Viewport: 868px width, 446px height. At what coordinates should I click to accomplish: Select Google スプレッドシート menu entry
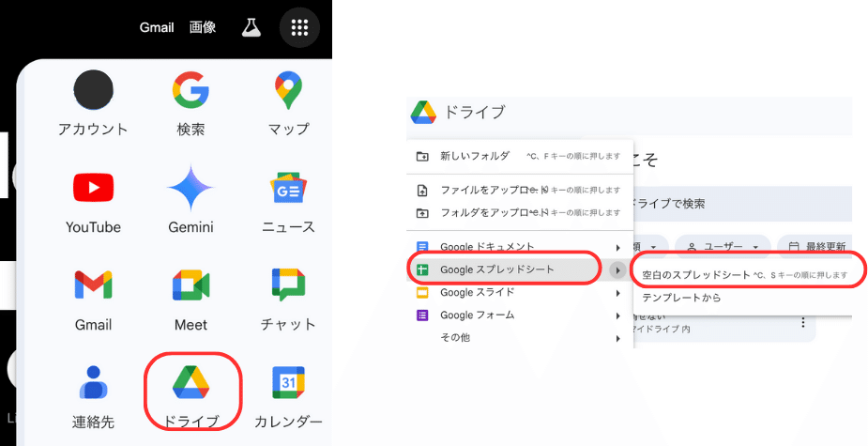[x=520, y=269]
